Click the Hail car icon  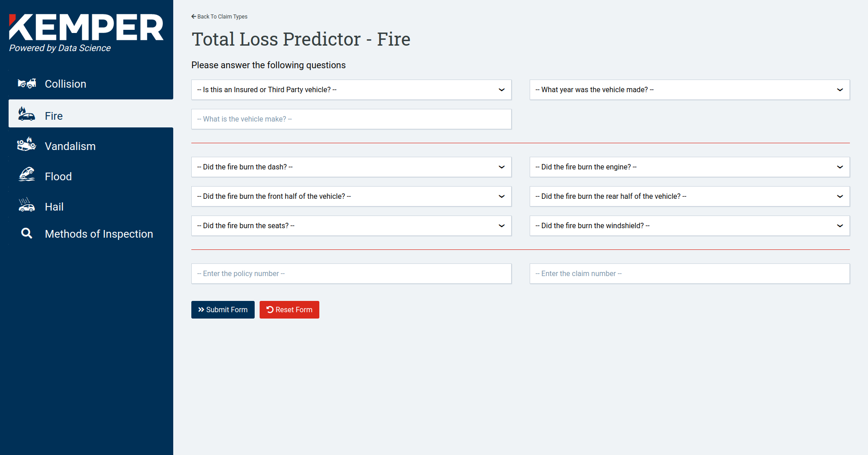tap(27, 205)
